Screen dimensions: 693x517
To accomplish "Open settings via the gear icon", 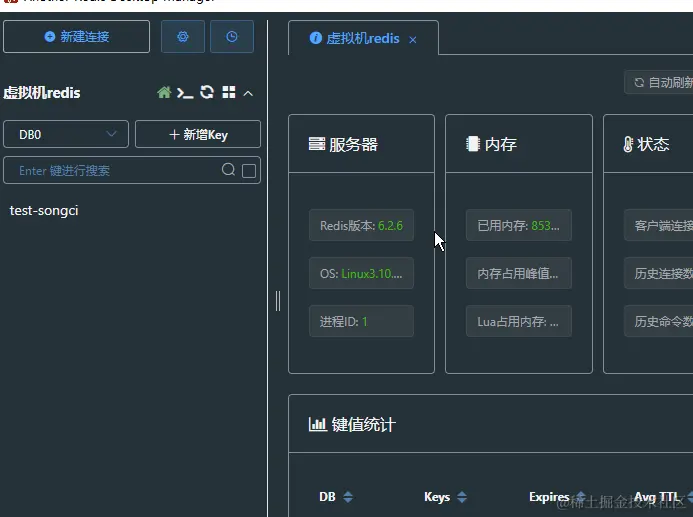I will (x=183, y=37).
